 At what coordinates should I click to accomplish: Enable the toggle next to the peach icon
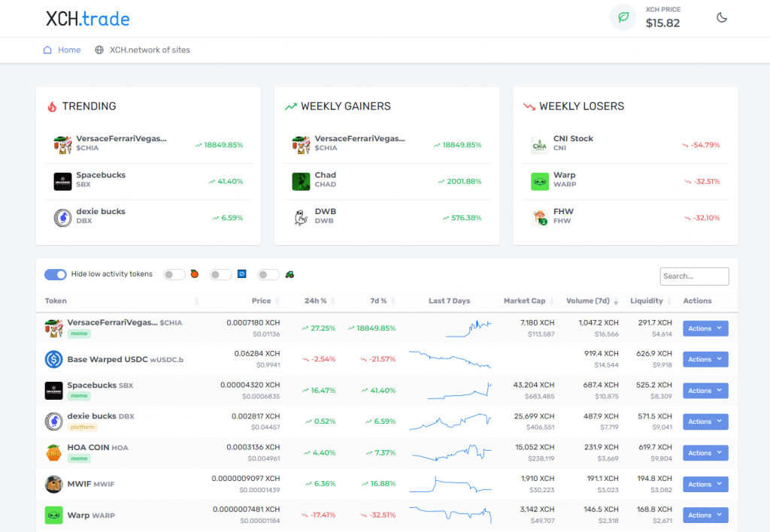(174, 274)
